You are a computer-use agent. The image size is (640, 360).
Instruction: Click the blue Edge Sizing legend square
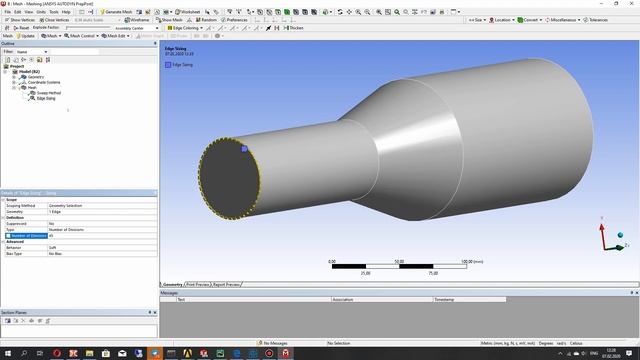(168, 64)
